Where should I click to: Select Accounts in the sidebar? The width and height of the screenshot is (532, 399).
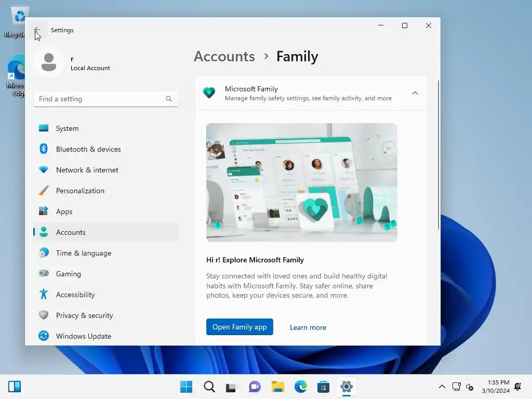pos(106,232)
